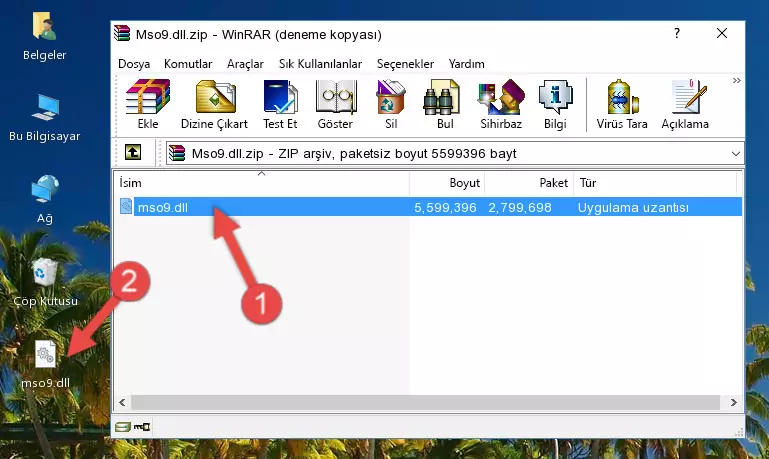This screenshot has height=459, width=769.
Task: Sort by the Tür column header
Action: pyautogui.click(x=655, y=183)
